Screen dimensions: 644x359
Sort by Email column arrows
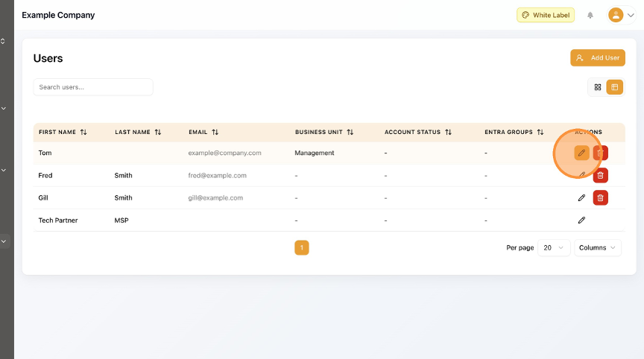[215, 133]
